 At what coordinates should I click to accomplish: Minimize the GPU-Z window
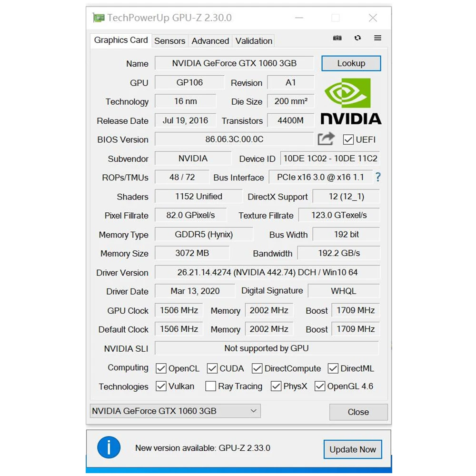[299, 18]
